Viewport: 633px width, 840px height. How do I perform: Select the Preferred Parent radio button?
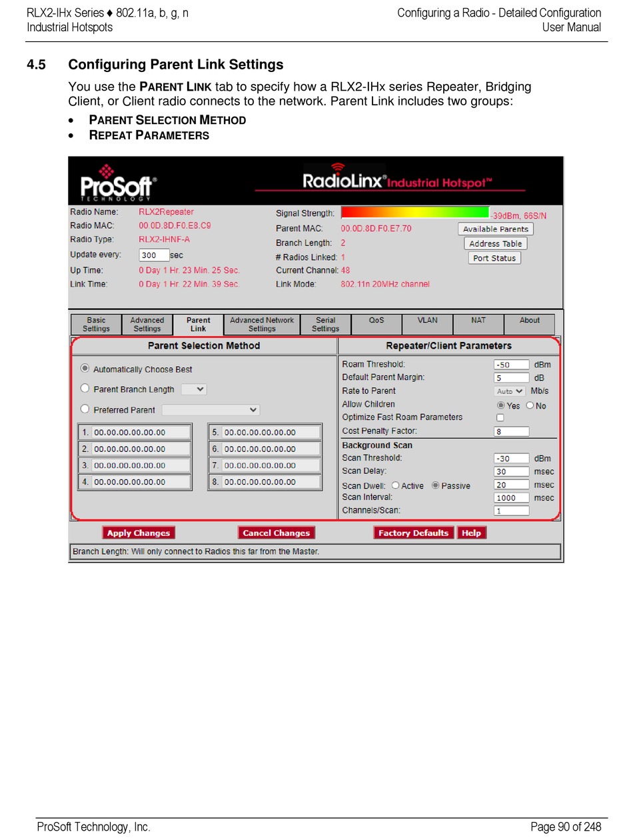point(85,409)
